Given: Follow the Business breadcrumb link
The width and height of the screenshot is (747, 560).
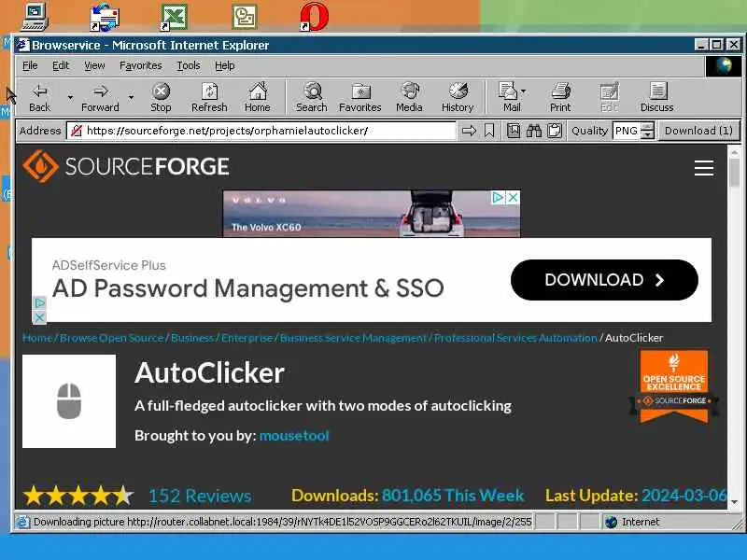Looking at the screenshot, I should point(192,338).
